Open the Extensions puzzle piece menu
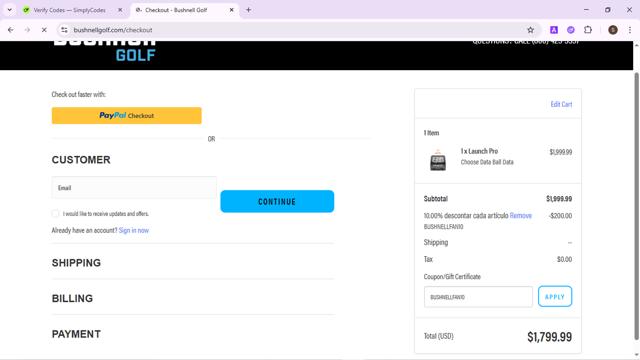Viewport: 640px width, 360px height. (588, 30)
